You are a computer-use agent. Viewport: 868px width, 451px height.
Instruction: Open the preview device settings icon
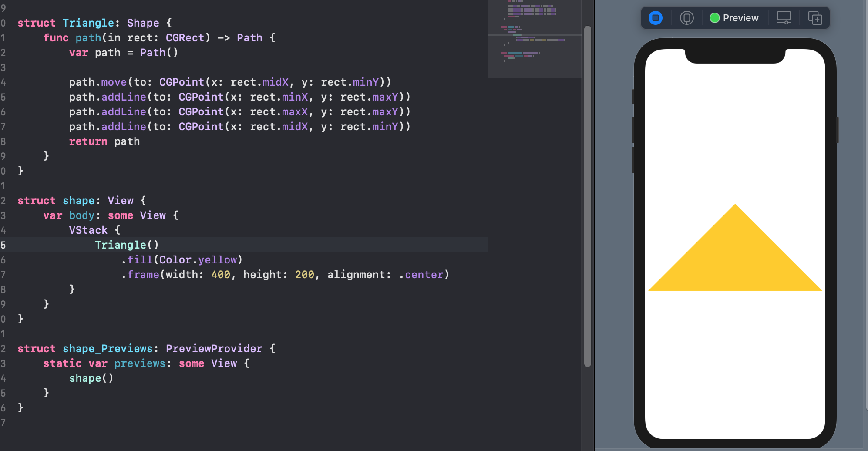(784, 18)
